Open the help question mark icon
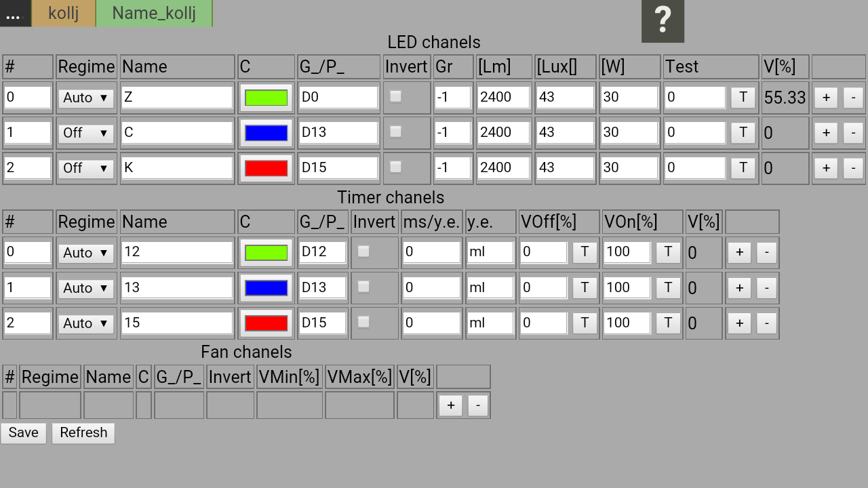The height and width of the screenshot is (488, 868). pos(663,21)
